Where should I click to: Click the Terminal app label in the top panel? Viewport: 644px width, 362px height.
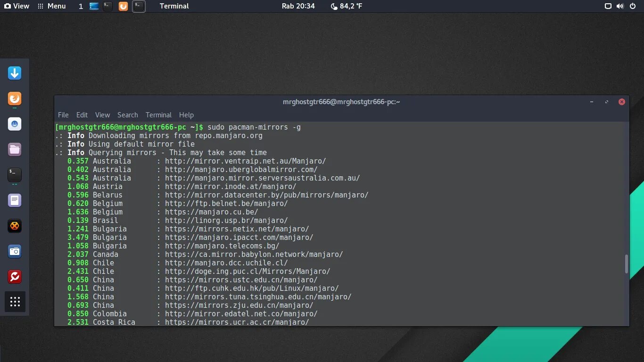[x=174, y=6]
